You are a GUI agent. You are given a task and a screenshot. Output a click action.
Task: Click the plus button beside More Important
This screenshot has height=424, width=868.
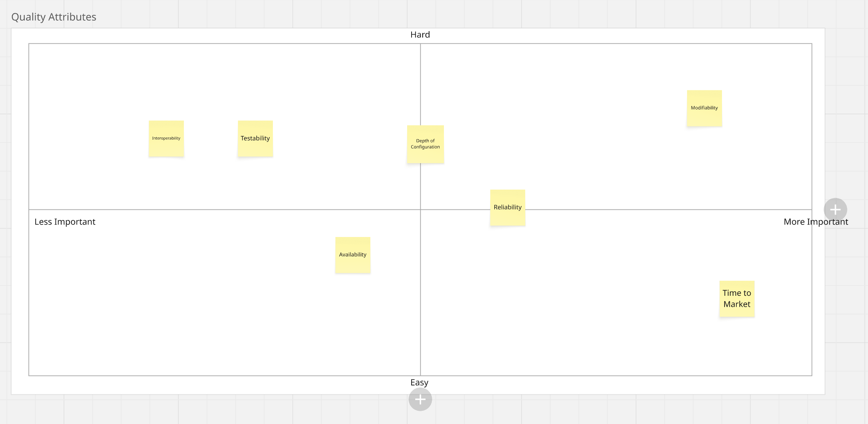tap(835, 210)
